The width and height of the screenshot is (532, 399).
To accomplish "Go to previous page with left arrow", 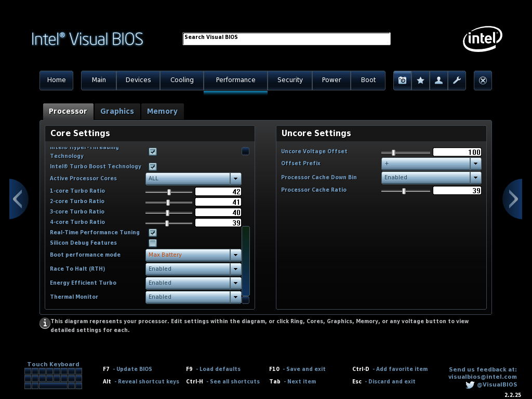I will 18,199.
